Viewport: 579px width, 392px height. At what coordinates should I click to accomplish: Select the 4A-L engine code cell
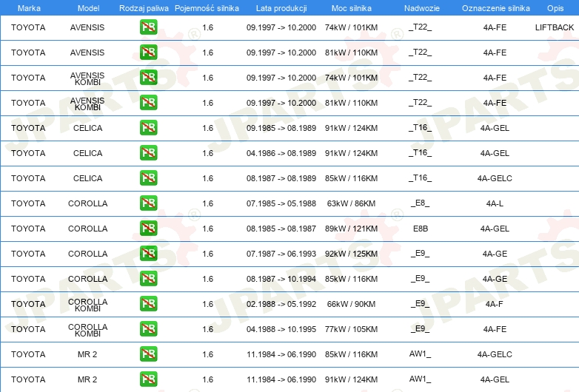point(495,203)
